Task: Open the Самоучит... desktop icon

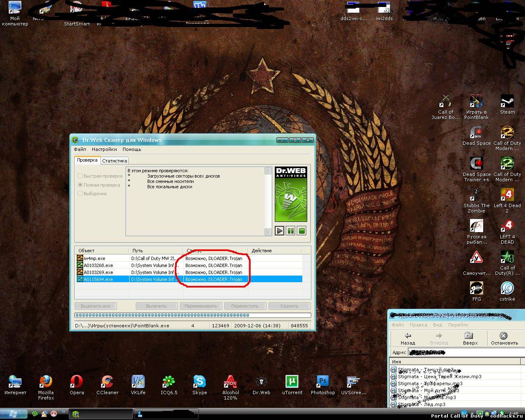Action: pyautogui.click(x=477, y=263)
